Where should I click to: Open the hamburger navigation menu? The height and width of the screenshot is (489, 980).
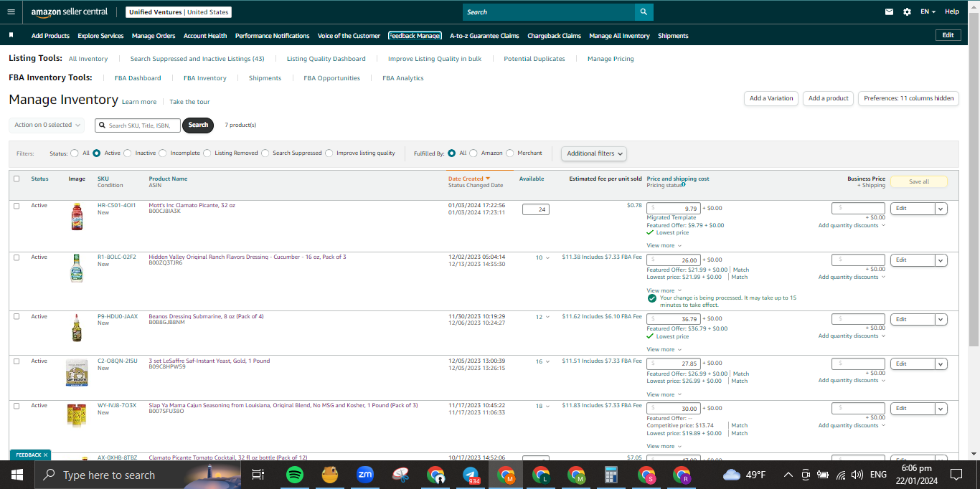(11, 11)
